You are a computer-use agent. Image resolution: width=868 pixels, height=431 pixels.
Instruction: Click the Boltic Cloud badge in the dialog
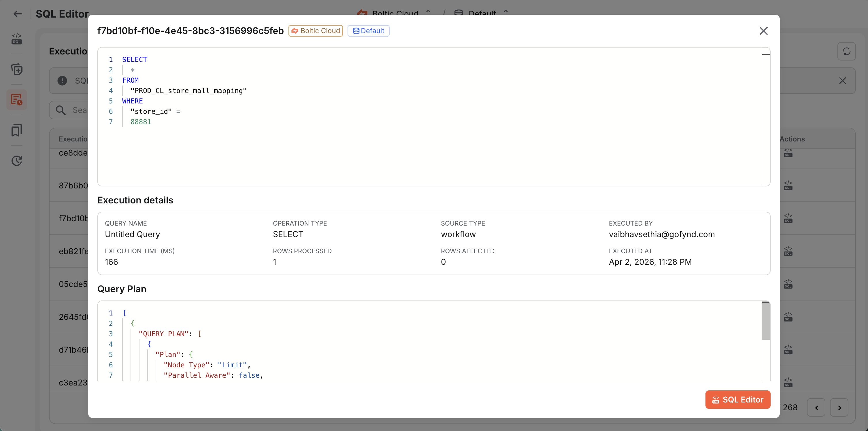click(x=315, y=31)
